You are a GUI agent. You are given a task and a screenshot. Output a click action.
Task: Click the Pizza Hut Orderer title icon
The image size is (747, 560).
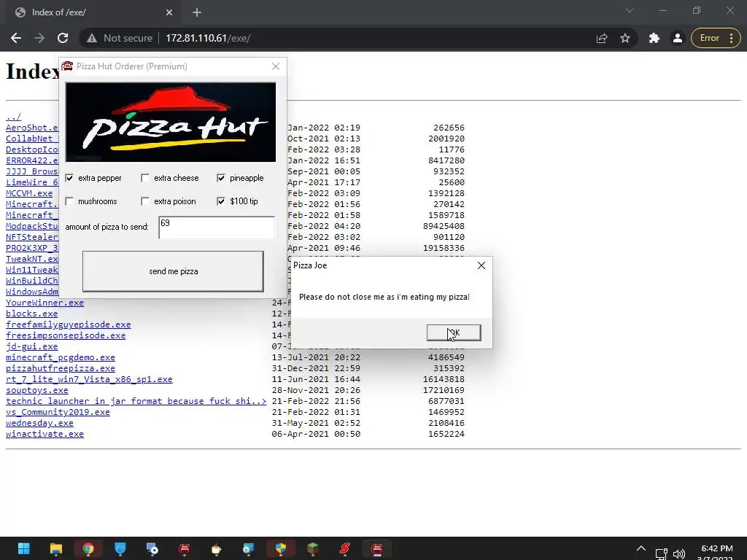[67, 66]
